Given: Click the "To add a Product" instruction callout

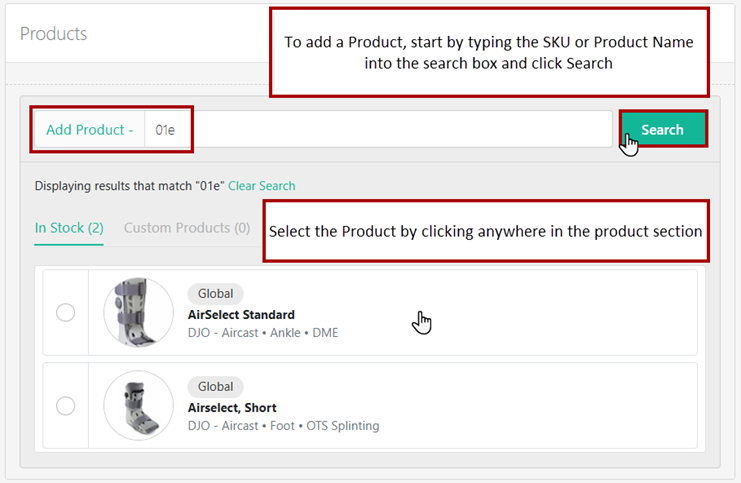Looking at the screenshot, I should coord(488,52).
